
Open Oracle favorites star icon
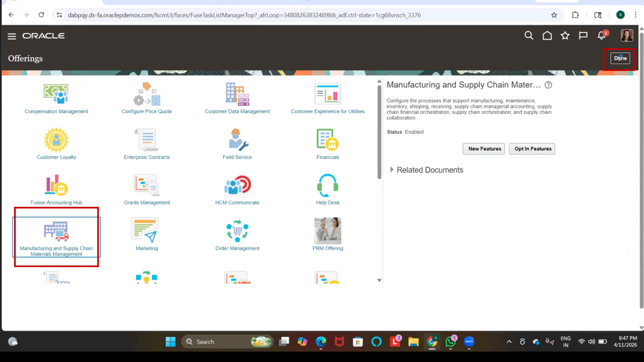(565, 36)
